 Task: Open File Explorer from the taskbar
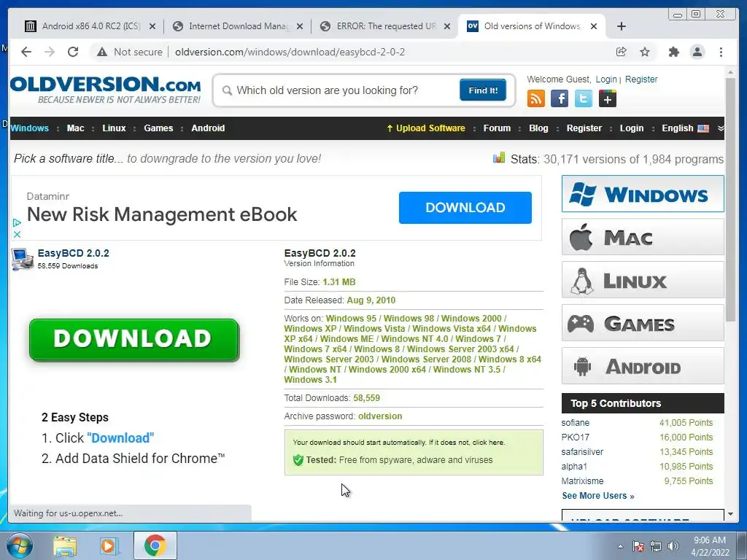point(64,545)
